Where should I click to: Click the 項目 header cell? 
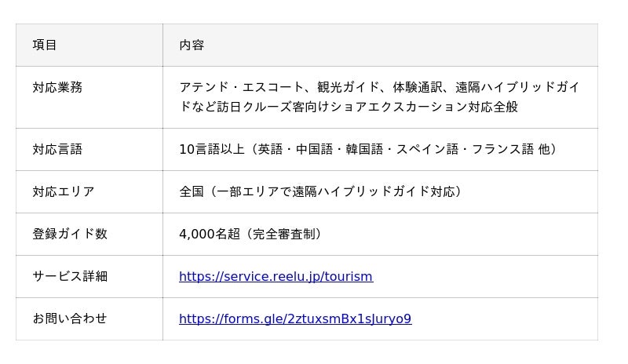click(x=45, y=45)
